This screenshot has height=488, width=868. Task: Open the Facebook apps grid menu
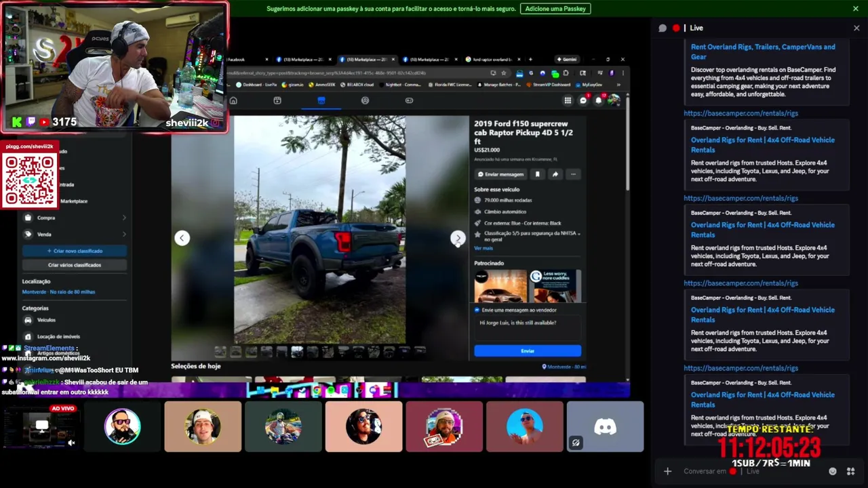[568, 100]
